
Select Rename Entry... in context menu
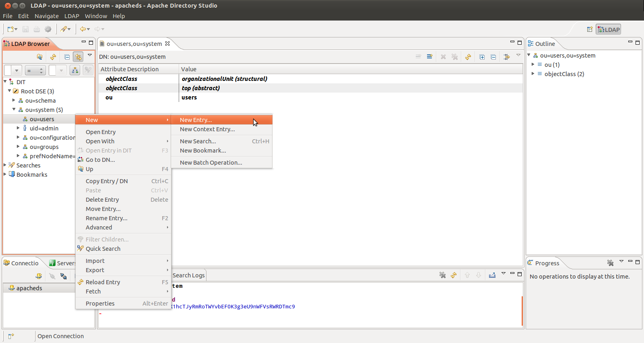(x=123, y=218)
